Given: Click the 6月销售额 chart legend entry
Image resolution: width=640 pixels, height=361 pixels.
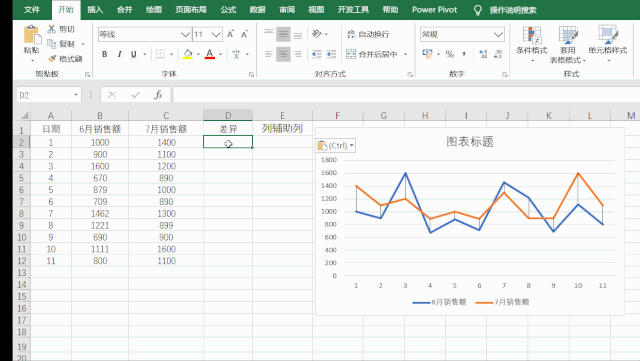Looking at the screenshot, I should pos(440,302).
